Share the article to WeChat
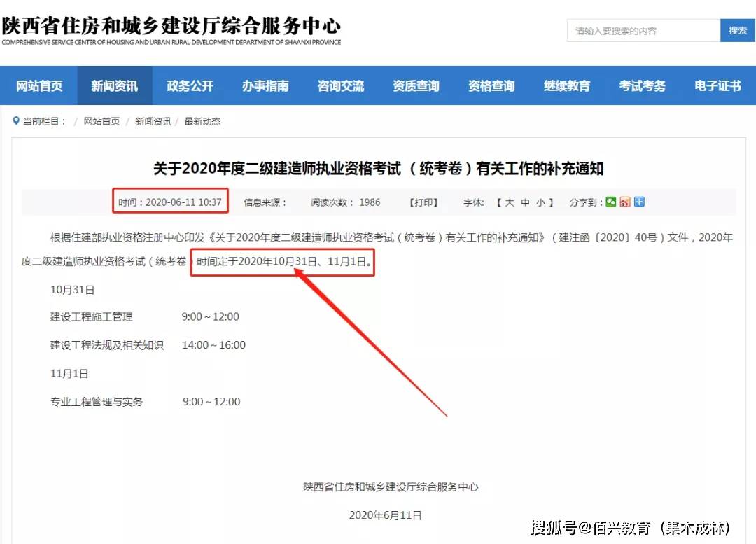 (610, 202)
